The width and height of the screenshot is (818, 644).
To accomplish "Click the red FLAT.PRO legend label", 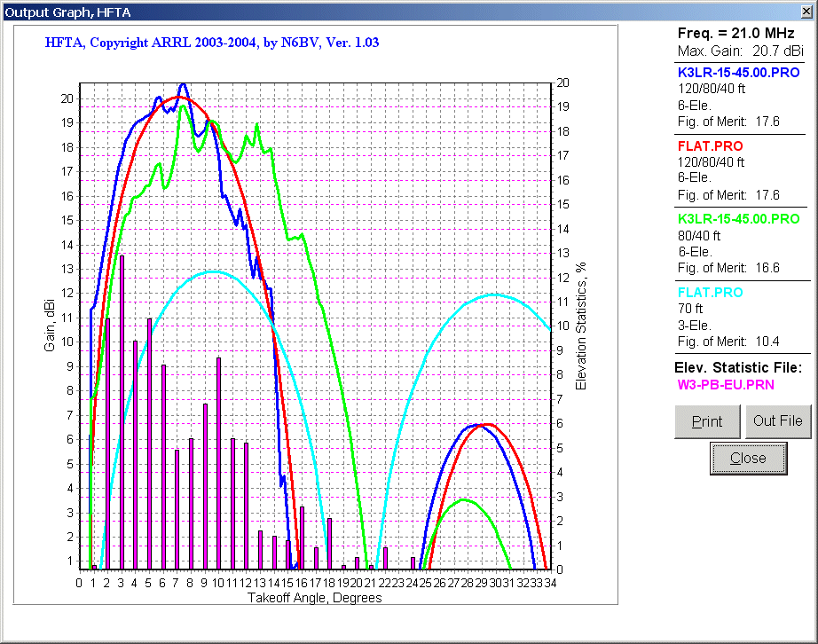I will (x=710, y=146).
